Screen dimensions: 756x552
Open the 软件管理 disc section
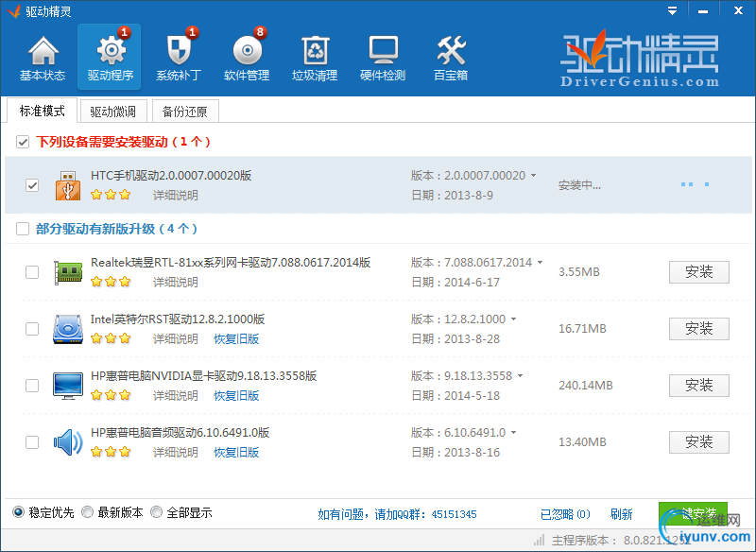tap(247, 58)
